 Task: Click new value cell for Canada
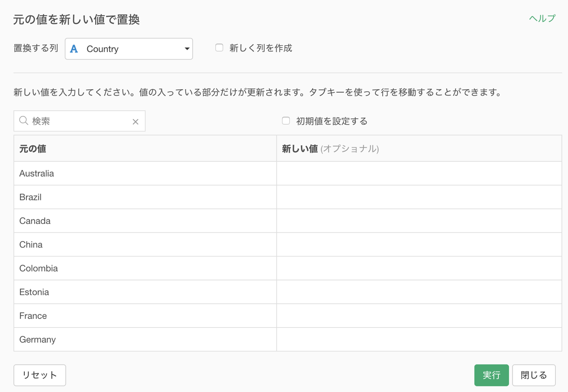click(419, 221)
